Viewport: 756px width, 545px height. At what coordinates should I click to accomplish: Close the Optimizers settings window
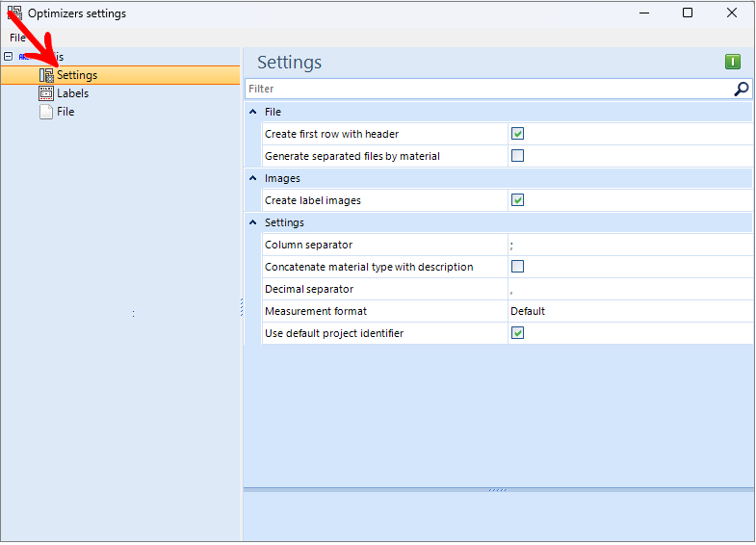[x=731, y=13]
